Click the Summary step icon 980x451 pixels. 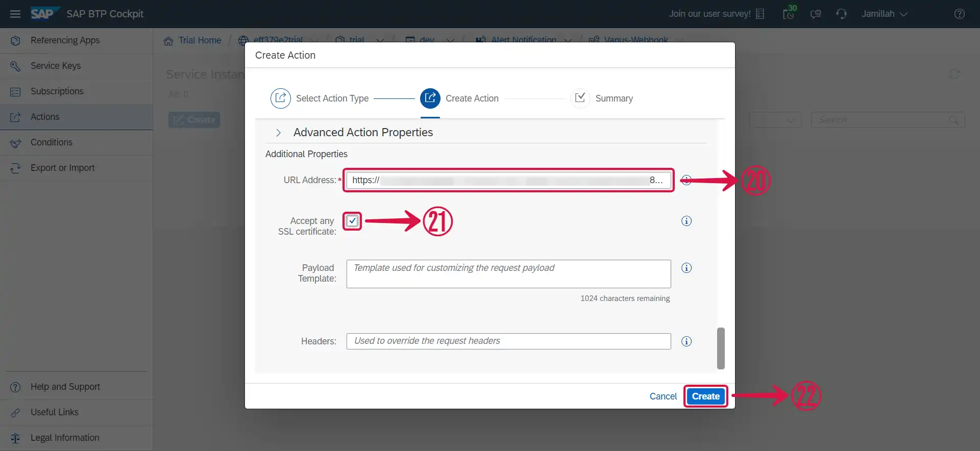580,98
